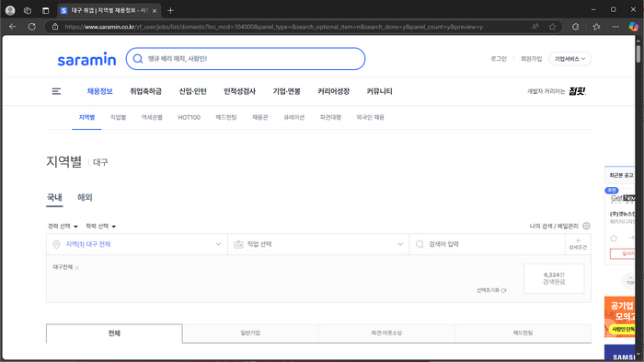
Task: Open the 기업·연봉 menu
Action: coord(287,91)
